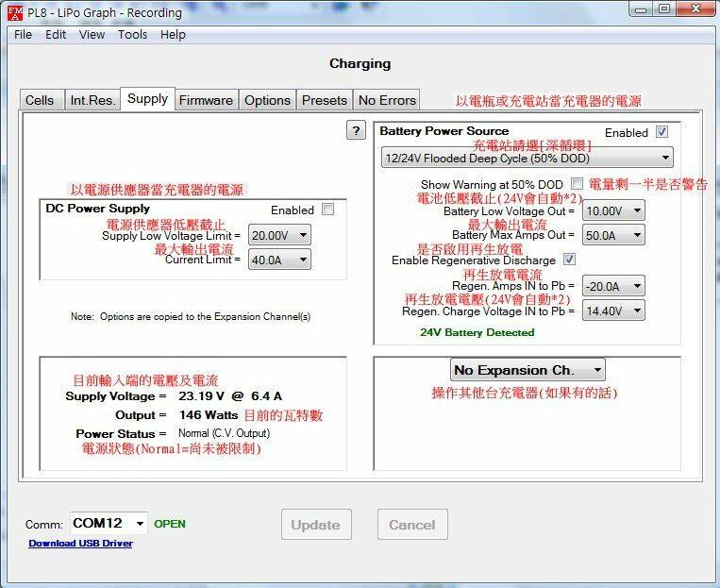Switch to the Int.Res. tab

pyautogui.click(x=92, y=100)
